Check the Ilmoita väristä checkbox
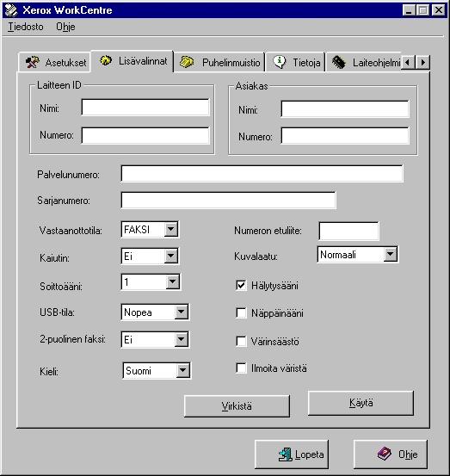Image resolution: width=450 pixels, height=476 pixels. click(x=241, y=368)
